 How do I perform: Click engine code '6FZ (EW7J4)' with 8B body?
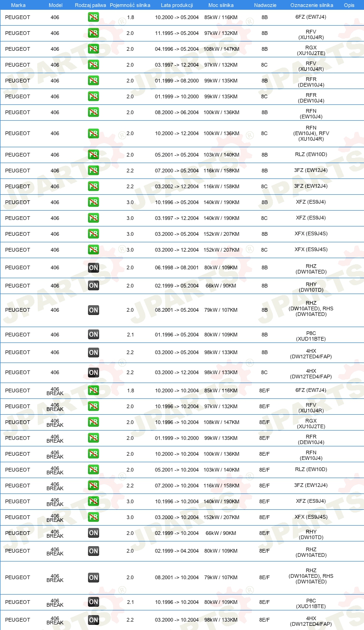311,17
